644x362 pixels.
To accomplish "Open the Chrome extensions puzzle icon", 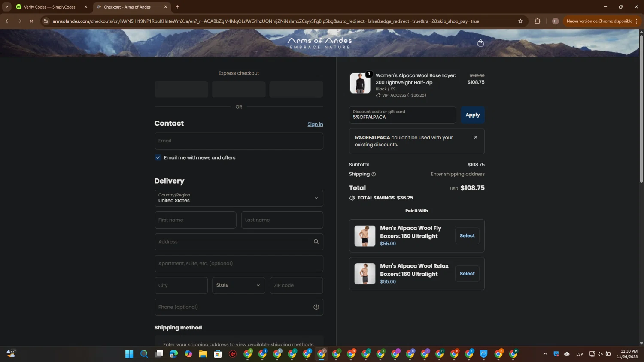I will tap(537, 21).
